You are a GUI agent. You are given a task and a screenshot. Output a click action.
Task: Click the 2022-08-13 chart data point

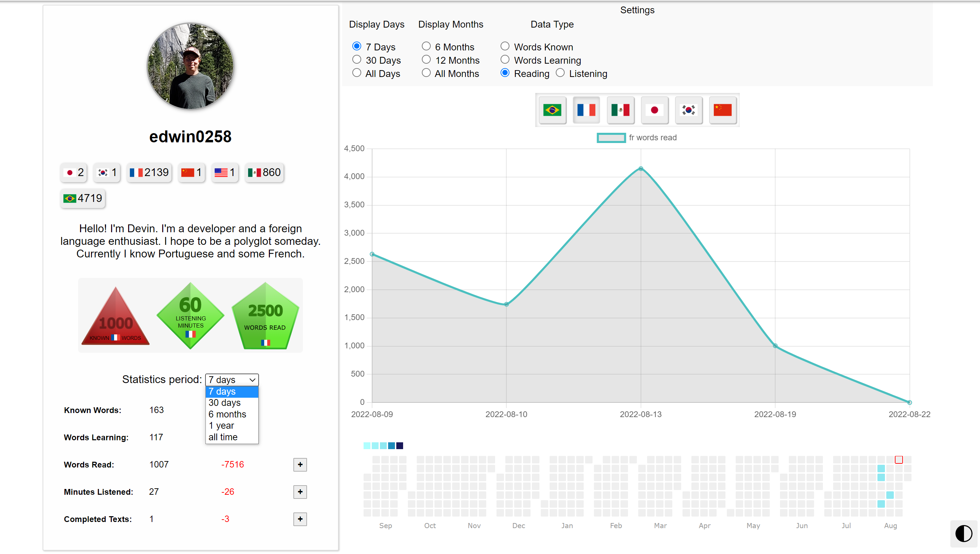pos(641,169)
